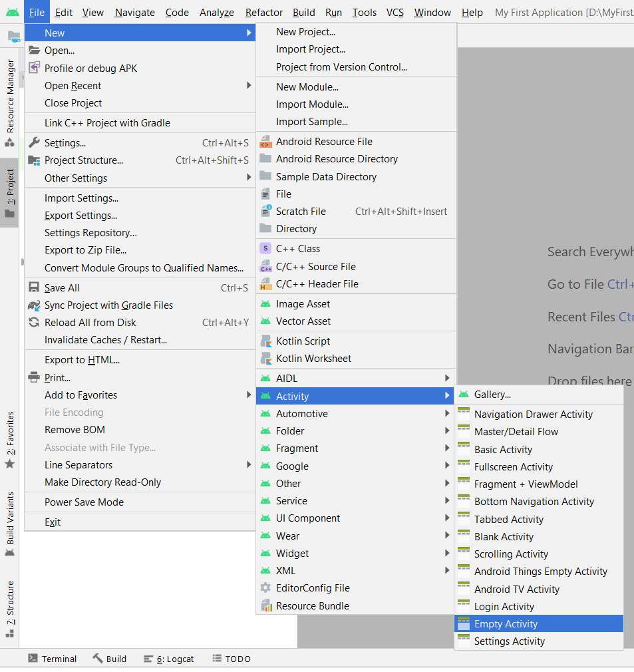The width and height of the screenshot is (634, 672).
Task: Open the Refactor menu
Action: (x=264, y=13)
